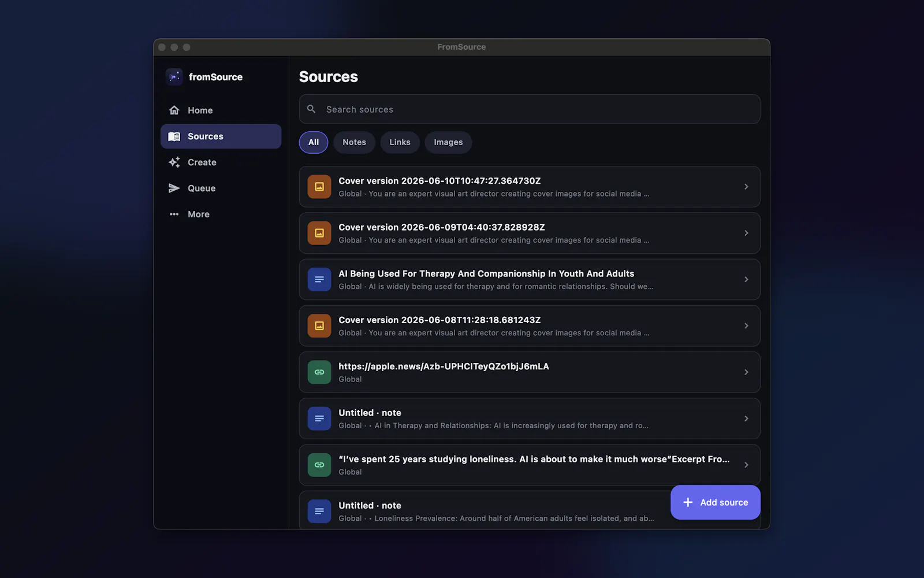Click the Sources page heading
This screenshot has width=924, height=578.
pos(329,77)
